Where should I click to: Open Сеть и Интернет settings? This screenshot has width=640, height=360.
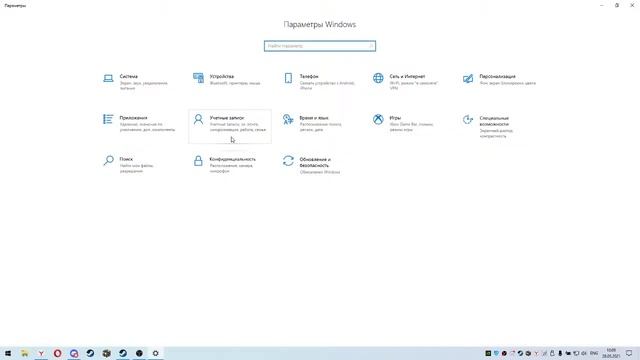[x=409, y=82]
